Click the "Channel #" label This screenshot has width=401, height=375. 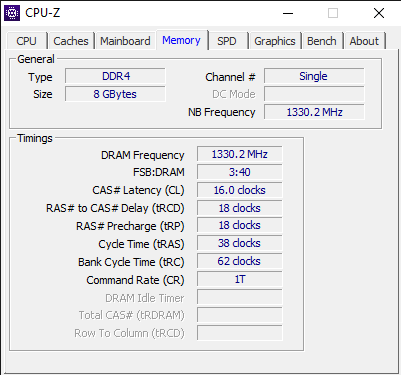[x=230, y=77]
